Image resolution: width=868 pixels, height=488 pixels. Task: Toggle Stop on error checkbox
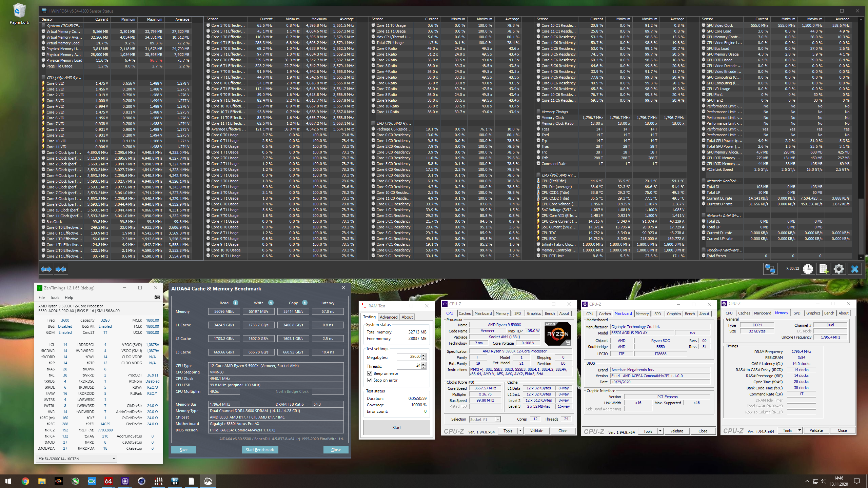370,380
